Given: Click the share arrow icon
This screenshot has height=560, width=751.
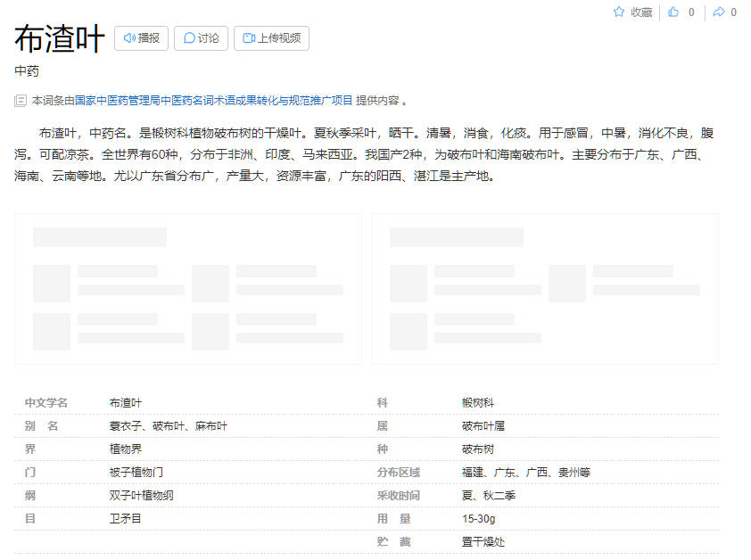Looking at the screenshot, I should [x=718, y=12].
